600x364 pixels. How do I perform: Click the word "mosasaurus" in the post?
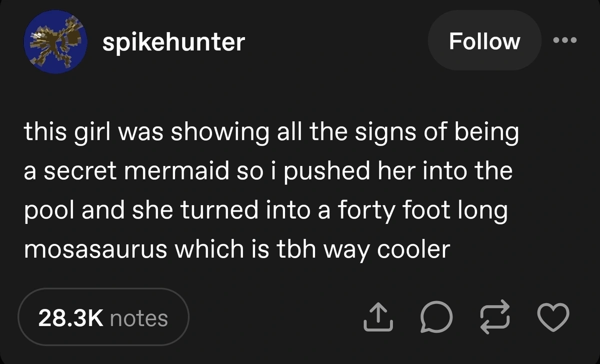95,249
